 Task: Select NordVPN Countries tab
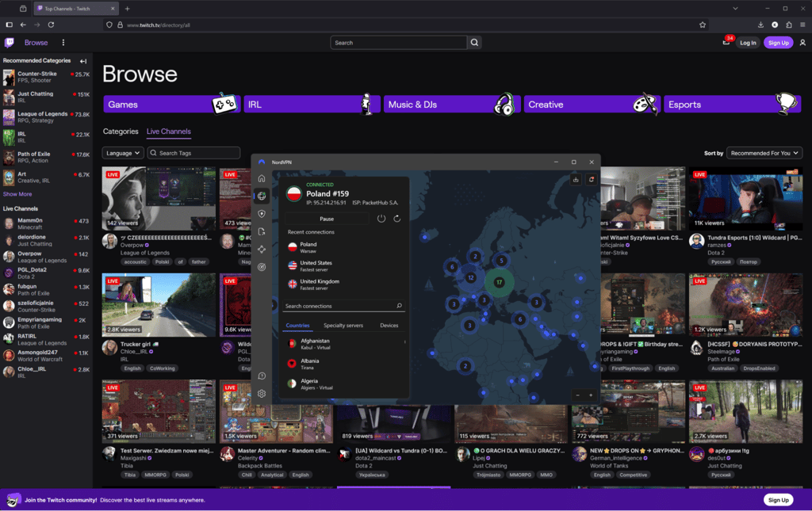point(298,326)
